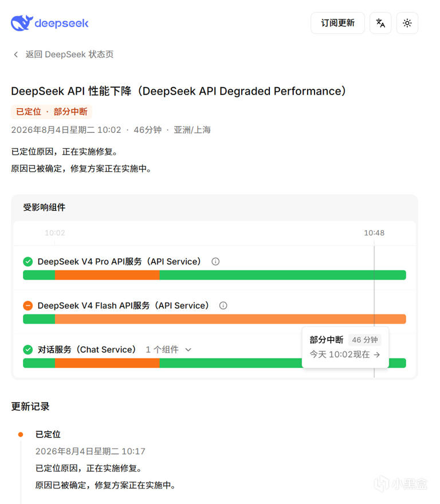Click the orange 已定位 update record dot

[21, 435]
